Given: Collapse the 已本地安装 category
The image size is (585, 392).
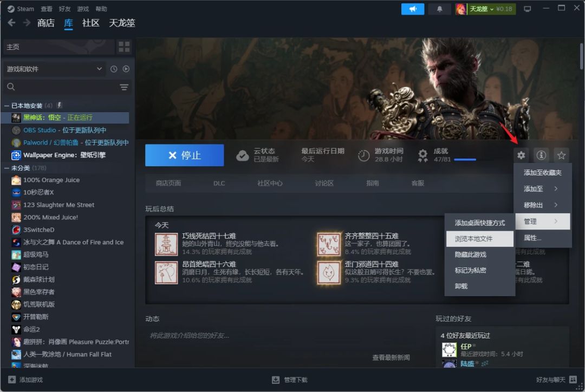Looking at the screenshot, I should coord(6,106).
